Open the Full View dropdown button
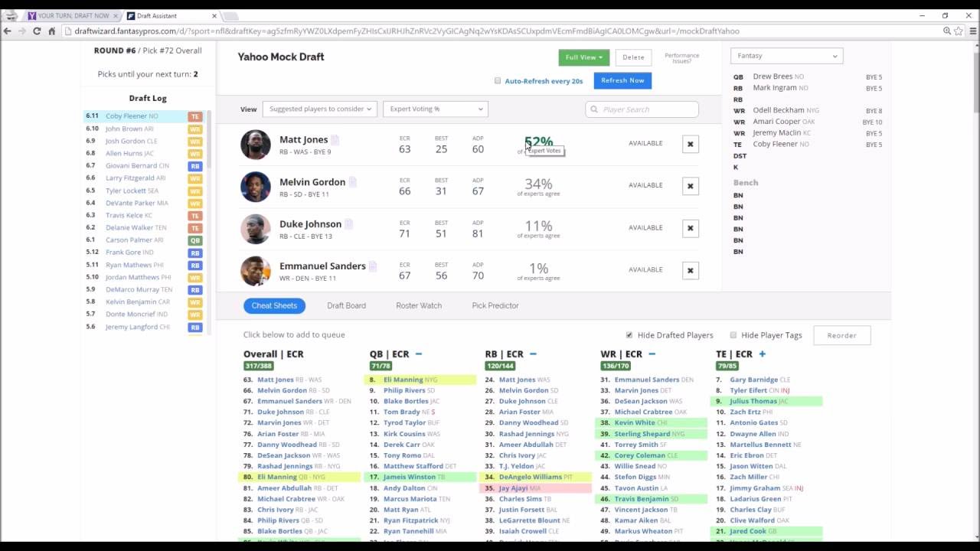This screenshot has height=551, width=980. tap(583, 57)
